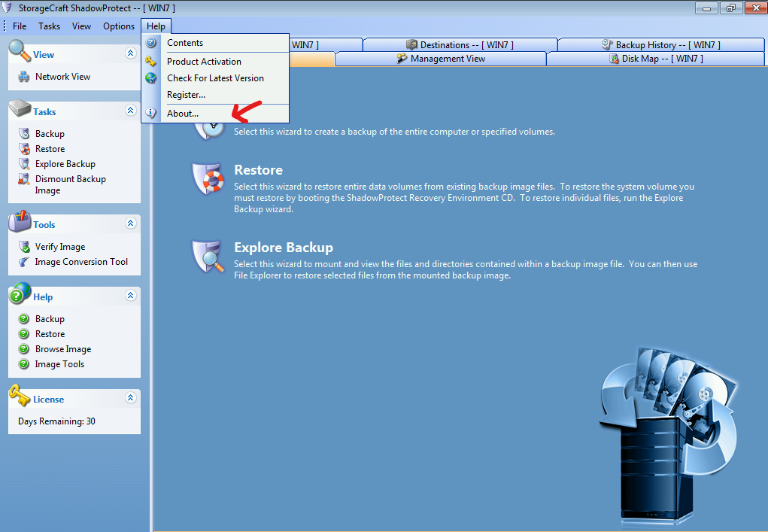
Task: Click the Image Conversion Tool icon
Action: 24,262
